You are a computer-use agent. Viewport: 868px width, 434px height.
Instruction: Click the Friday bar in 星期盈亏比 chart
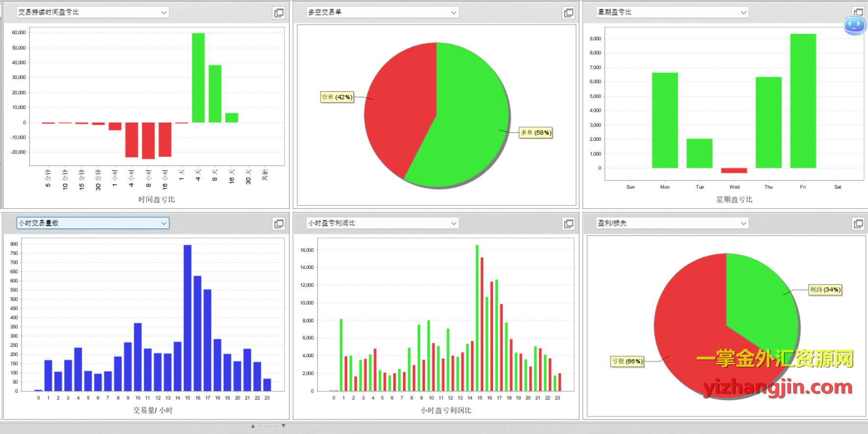(803, 101)
